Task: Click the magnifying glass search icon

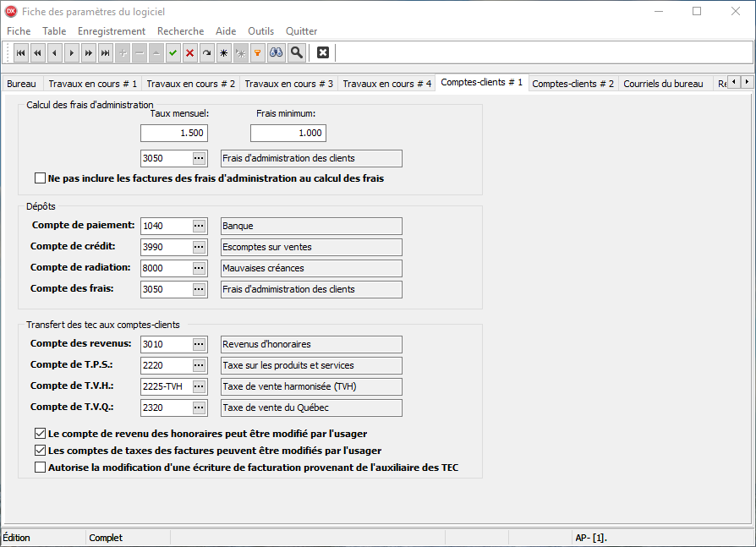Action: point(297,53)
